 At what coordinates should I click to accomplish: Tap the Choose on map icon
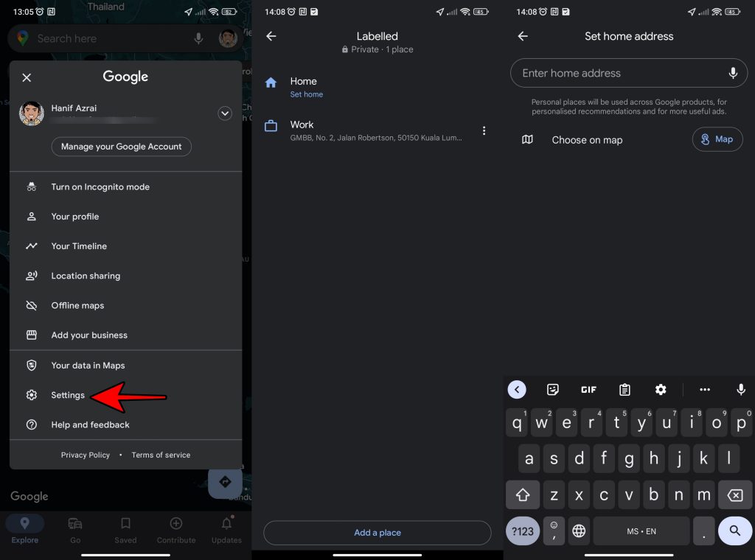coord(527,139)
